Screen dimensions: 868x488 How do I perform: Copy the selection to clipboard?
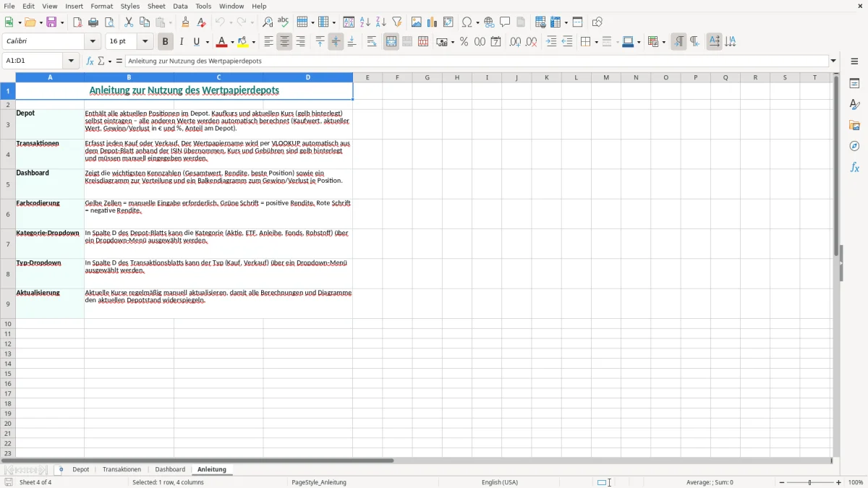[145, 22]
